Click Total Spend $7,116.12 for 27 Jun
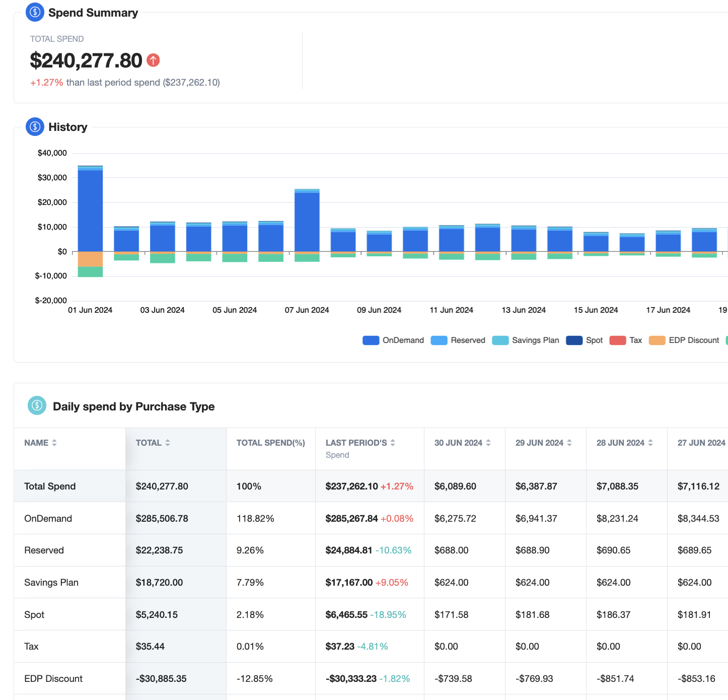Viewport: 728px width, 700px height. coord(698,486)
